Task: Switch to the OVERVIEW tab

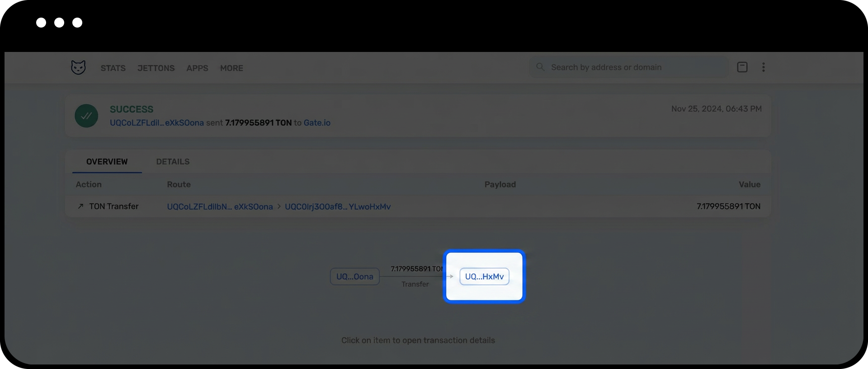Action: [x=107, y=162]
